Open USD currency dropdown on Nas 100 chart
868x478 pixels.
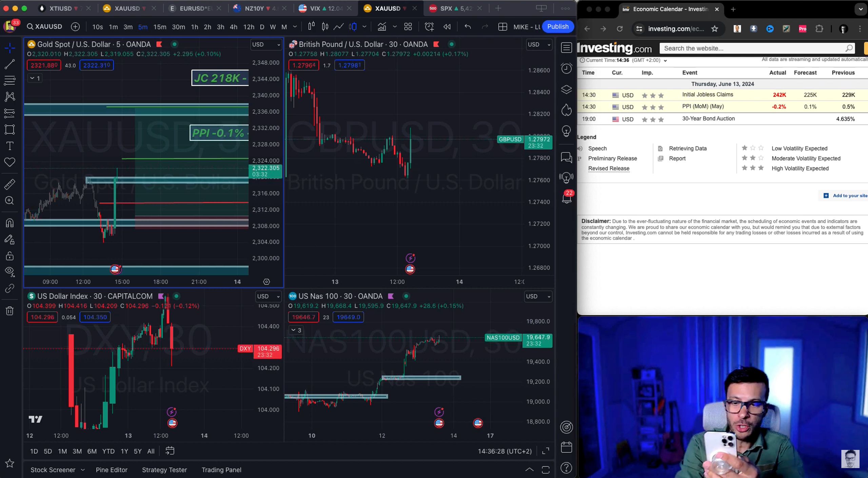point(538,296)
